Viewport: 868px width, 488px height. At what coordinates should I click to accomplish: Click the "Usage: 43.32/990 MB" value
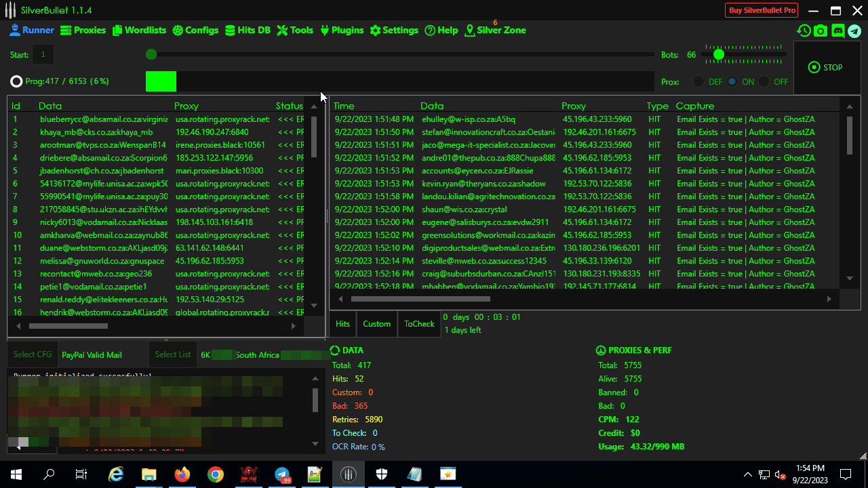point(642,447)
